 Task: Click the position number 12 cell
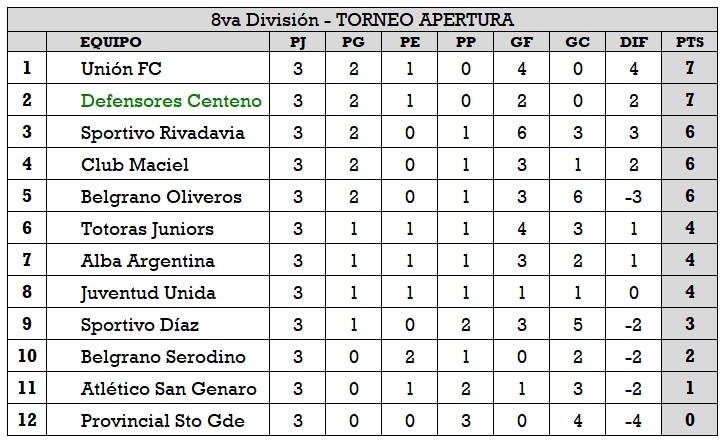point(26,421)
